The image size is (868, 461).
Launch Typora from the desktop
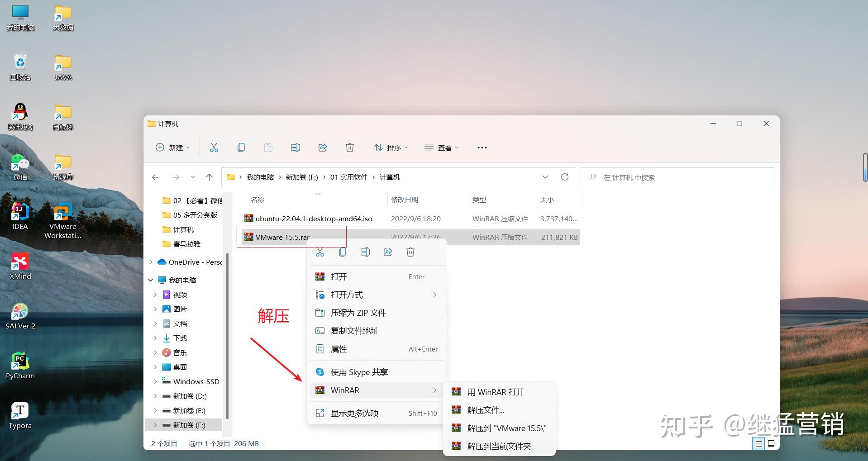click(20, 416)
